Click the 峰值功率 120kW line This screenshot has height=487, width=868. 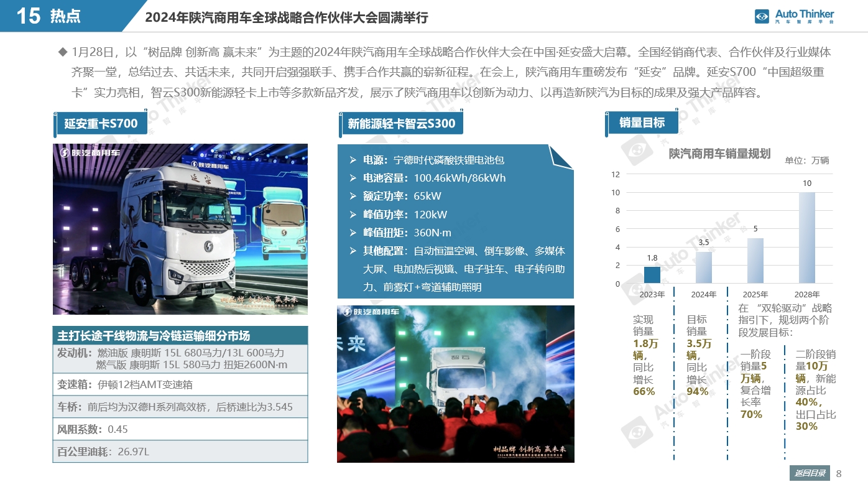click(398, 215)
